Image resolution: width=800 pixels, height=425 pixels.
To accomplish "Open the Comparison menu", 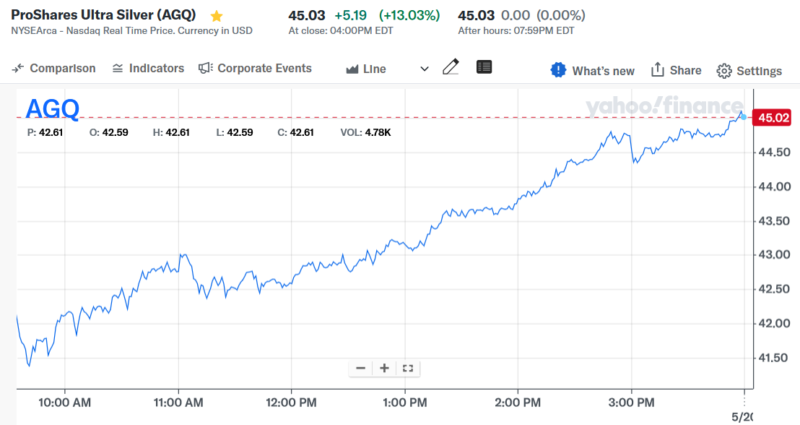I will click(54, 68).
